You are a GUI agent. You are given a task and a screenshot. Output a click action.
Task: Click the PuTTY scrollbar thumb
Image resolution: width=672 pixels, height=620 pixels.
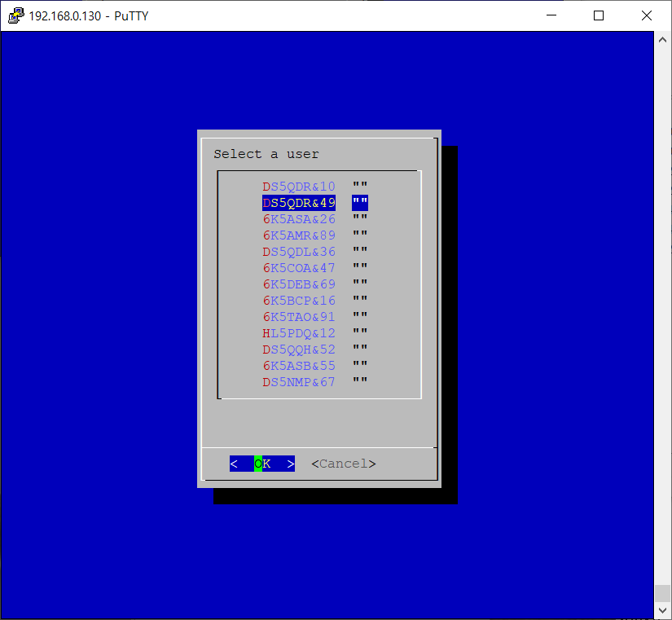662,593
